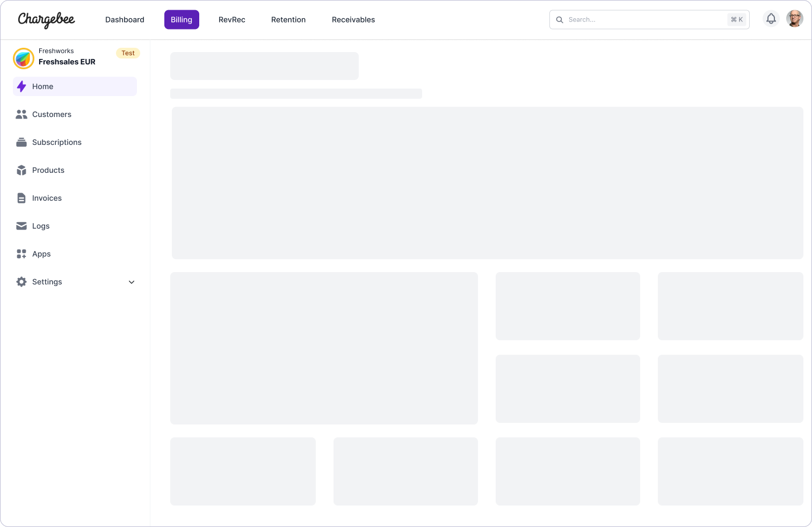Click the Products box icon
The height and width of the screenshot is (527, 812).
click(x=21, y=170)
